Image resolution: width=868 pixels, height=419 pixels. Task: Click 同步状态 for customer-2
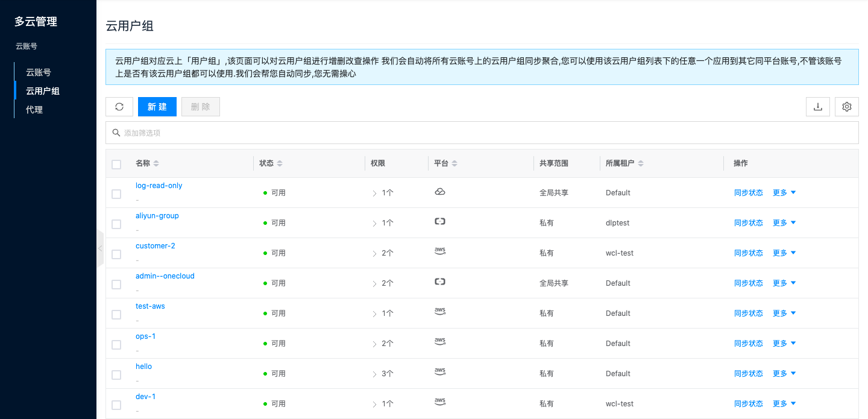click(749, 253)
